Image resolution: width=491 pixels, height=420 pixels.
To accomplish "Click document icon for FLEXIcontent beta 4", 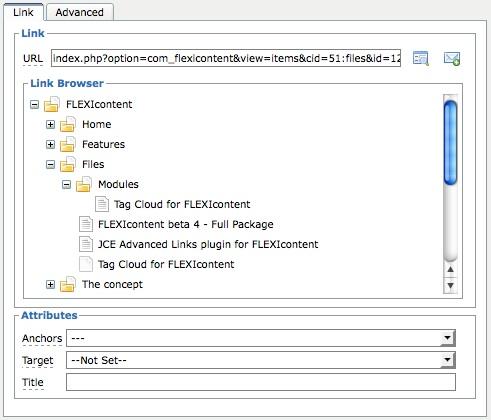I will tap(86, 224).
